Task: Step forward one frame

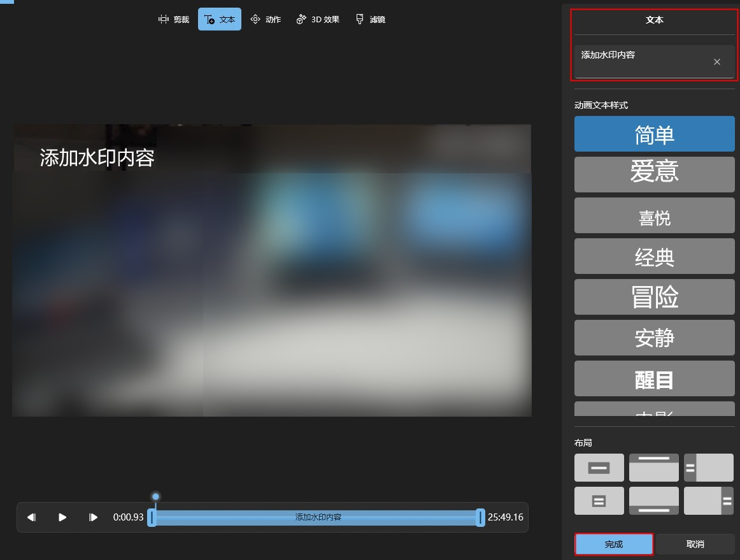Action: click(x=93, y=517)
